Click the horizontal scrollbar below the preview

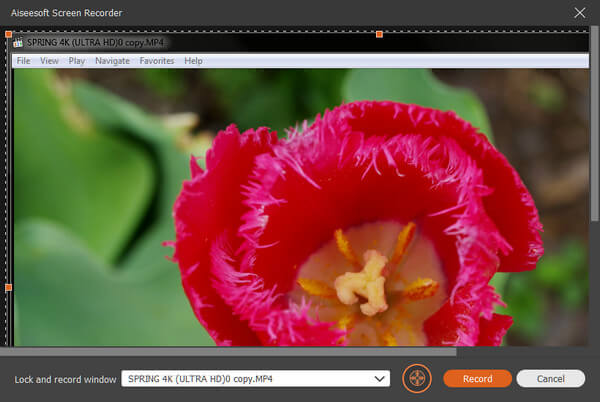pos(230,352)
